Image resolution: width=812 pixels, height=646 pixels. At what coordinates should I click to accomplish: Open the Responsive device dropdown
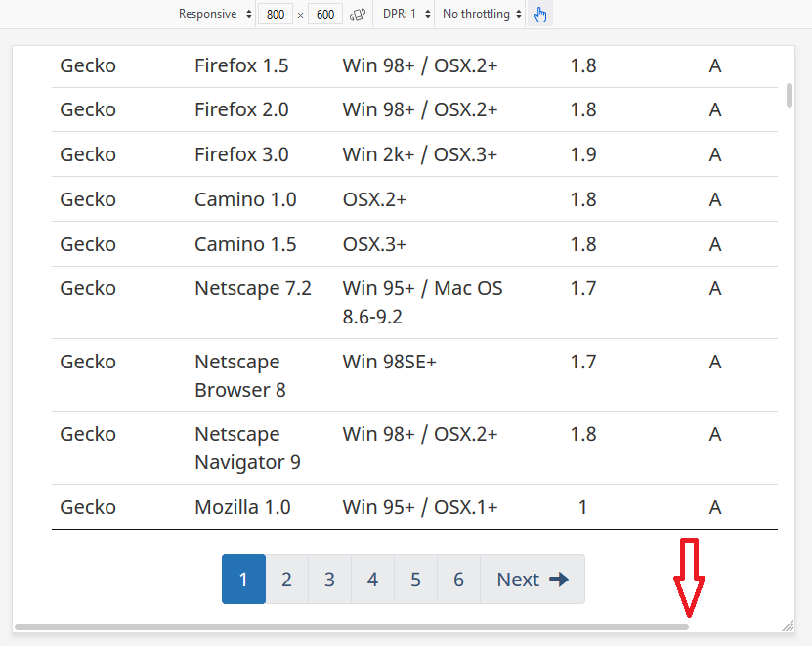[x=215, y=15]
